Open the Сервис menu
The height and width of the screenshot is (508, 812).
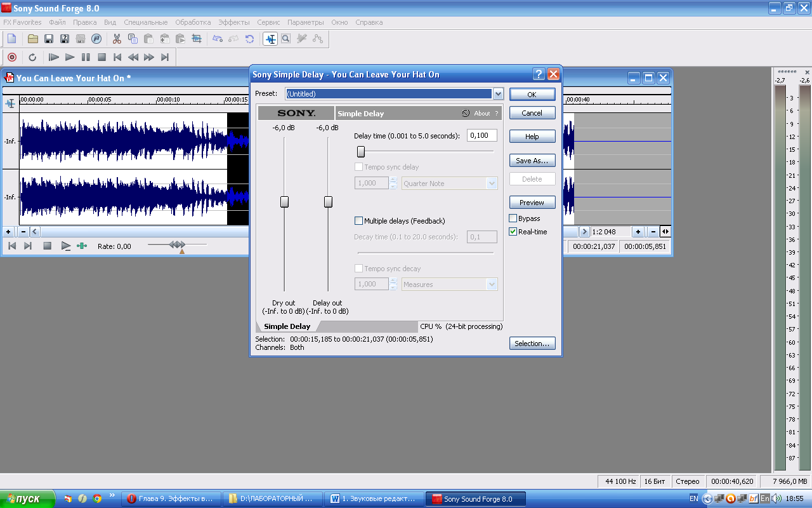click(x=269, y=22)
